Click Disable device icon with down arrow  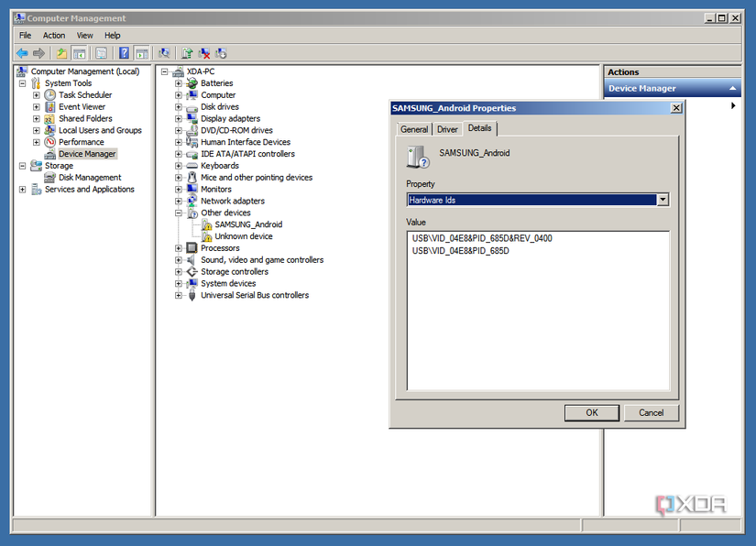point(221,53)
